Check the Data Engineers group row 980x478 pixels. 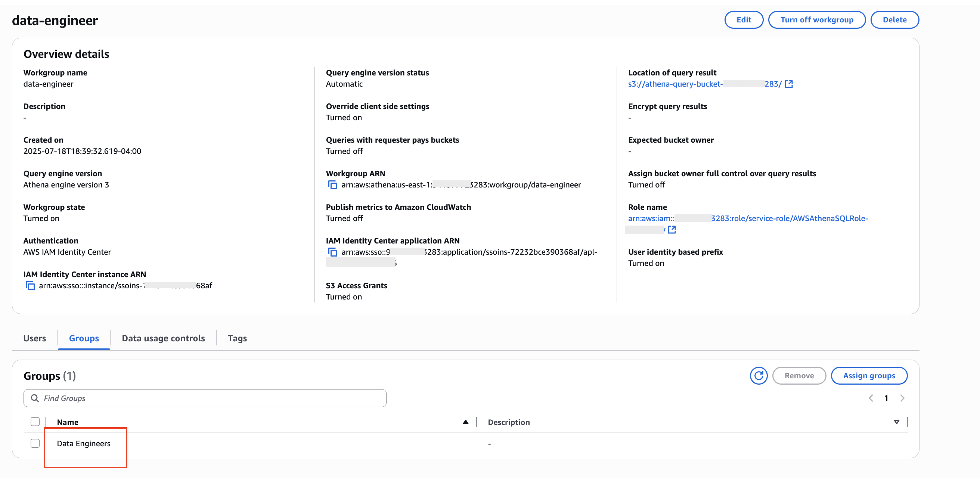coord(35,443)
